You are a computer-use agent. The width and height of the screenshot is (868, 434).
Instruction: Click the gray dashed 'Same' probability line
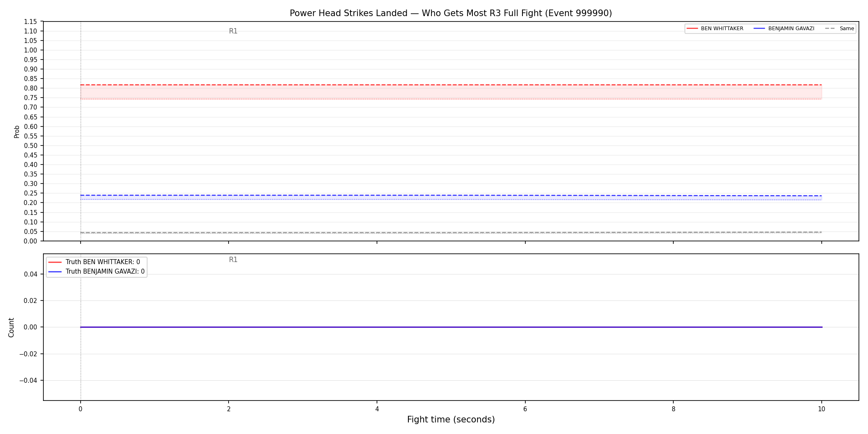(x=451, y=232)
